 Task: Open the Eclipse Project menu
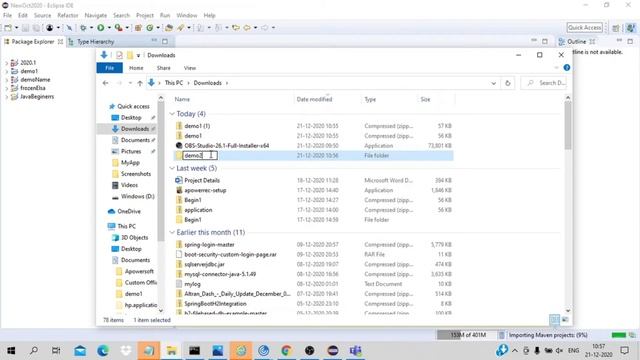point(144,16)
